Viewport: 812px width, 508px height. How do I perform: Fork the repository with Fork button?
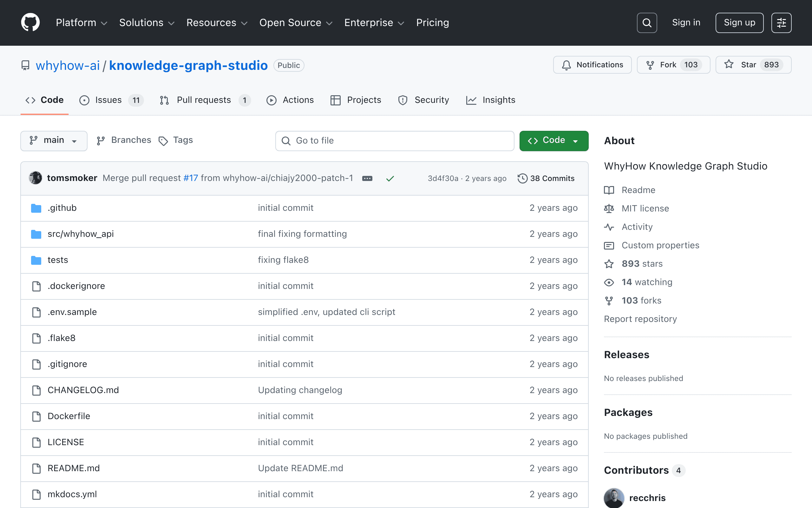pos(673,65)
